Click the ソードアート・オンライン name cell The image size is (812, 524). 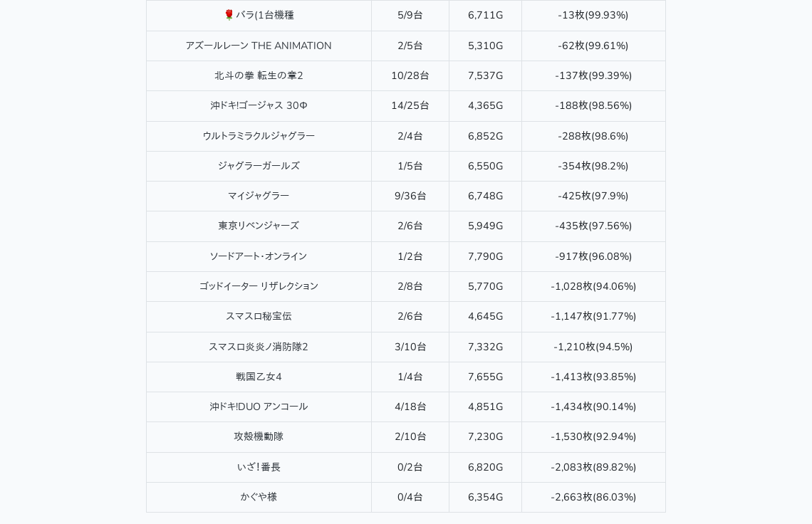tap(259, 256)
